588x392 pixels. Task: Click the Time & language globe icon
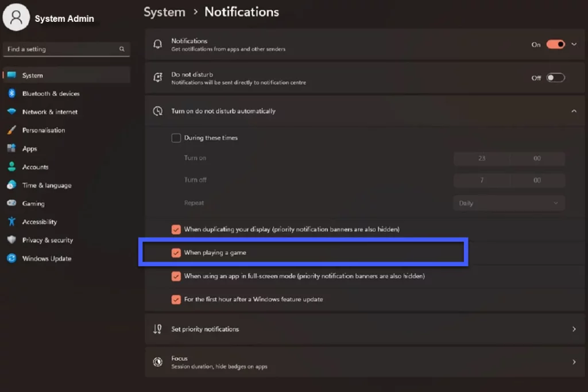[11, 185]
